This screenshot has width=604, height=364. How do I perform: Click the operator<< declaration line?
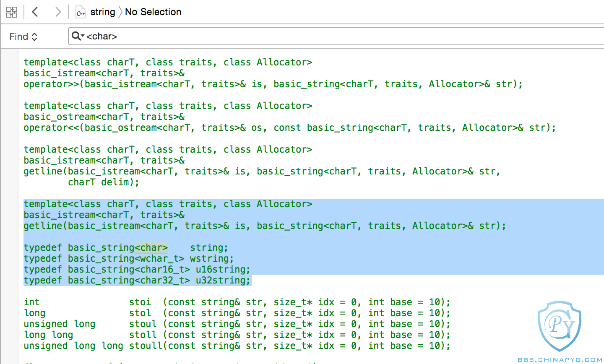(290, 128)
